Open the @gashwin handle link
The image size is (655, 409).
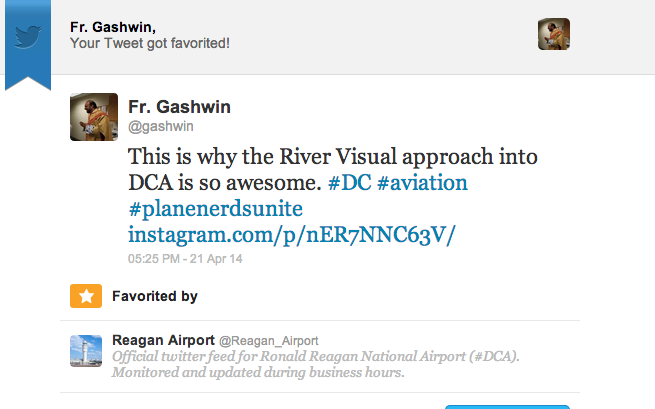(x=161, y=127)
